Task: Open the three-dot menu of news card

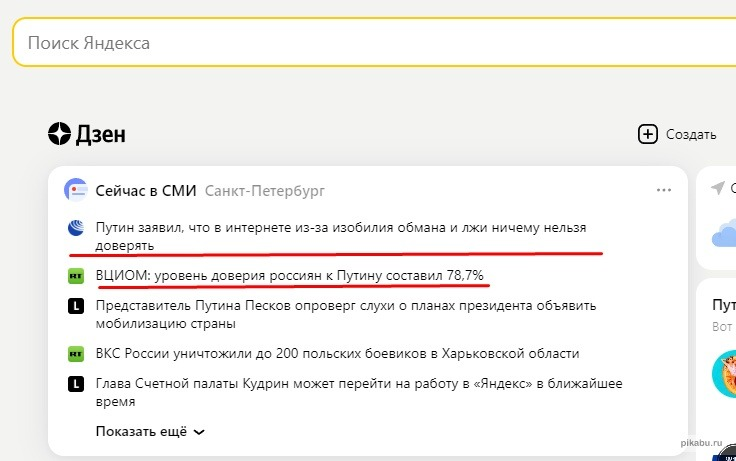Action: 664,190
